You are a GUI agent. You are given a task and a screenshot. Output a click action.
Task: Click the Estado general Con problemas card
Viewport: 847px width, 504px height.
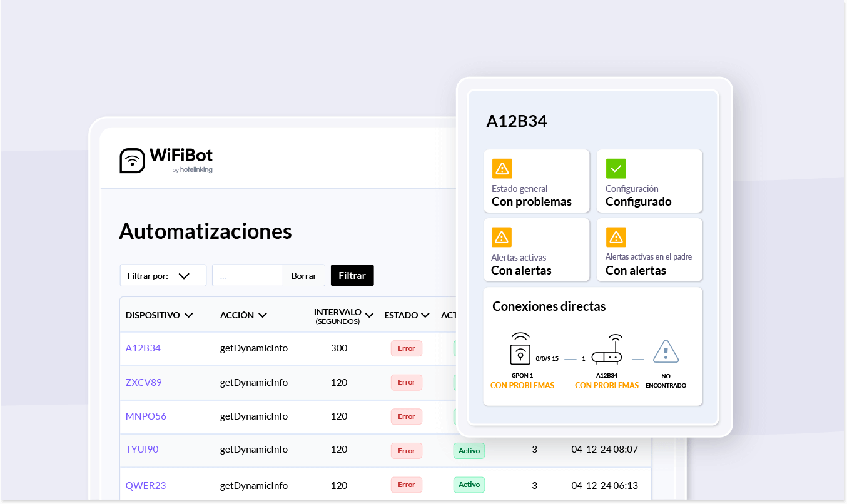(x=537, y=181)
